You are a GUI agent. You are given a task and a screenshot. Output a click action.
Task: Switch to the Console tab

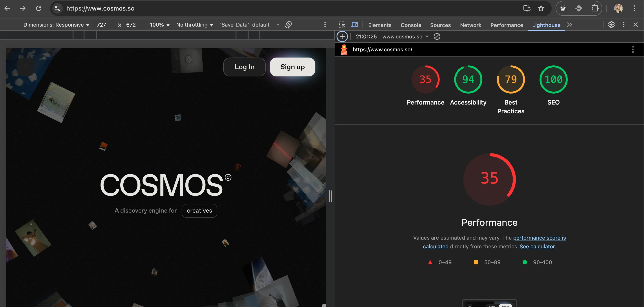tap(411, 25)
